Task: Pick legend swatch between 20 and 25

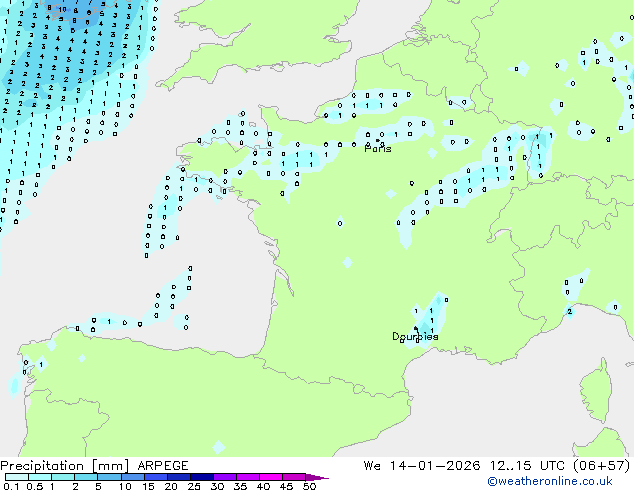Action: [178, 477]
